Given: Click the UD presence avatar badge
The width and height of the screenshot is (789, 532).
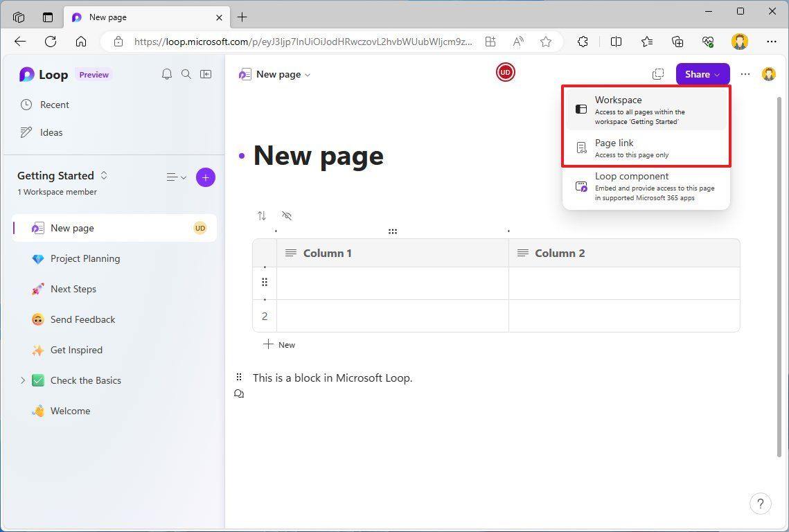Looking at the screenshot, I should tap(506, 72).
